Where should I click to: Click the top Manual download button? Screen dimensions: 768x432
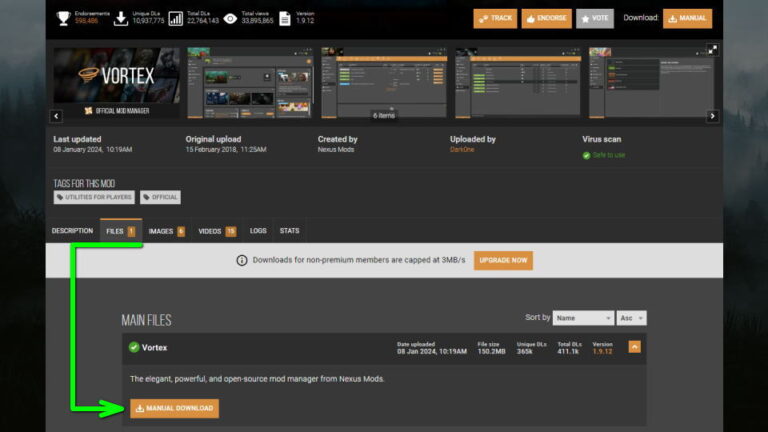tap(687, 18)
